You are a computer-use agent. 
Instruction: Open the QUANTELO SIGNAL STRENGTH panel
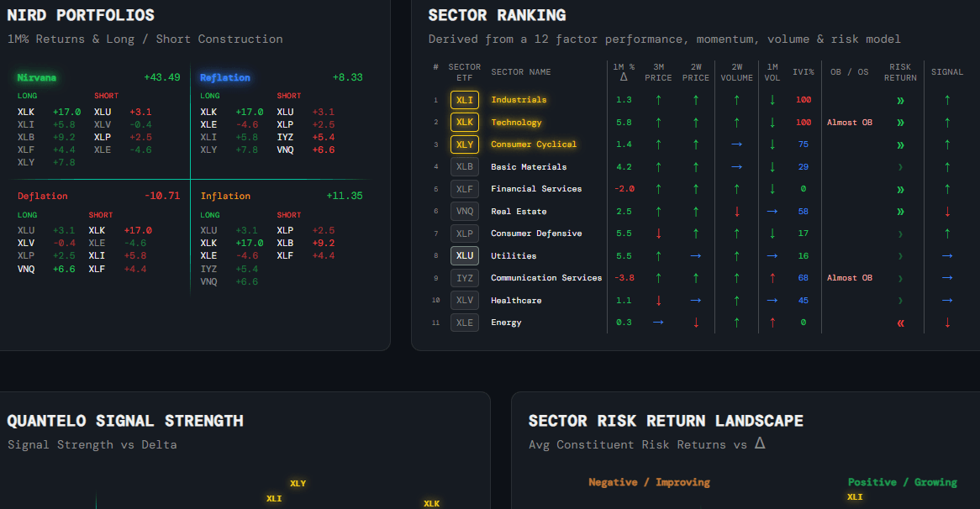pyautogui.click(x=124, y=421)
